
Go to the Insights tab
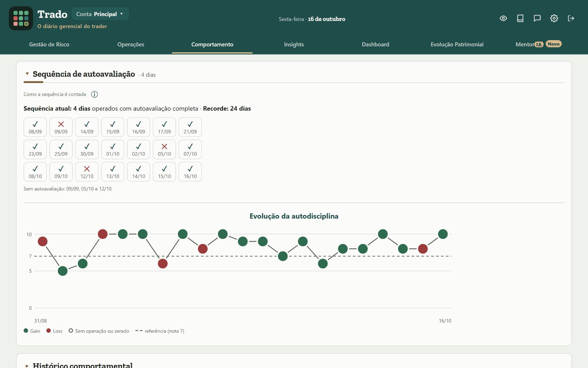(294, 45)
